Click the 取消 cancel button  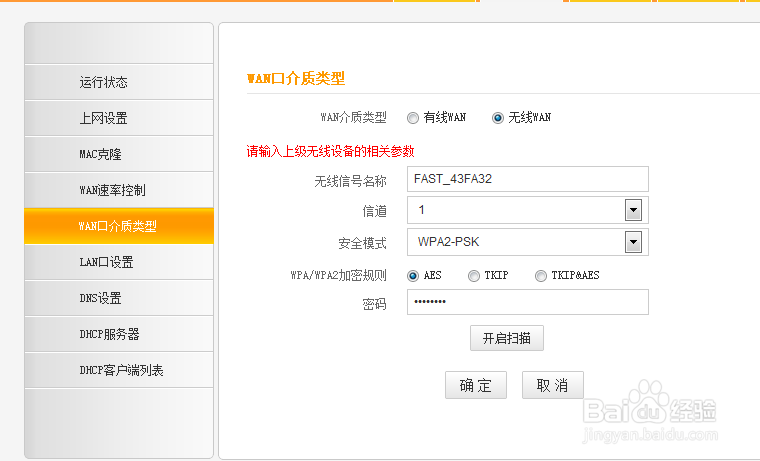pyautogui.click(x=553, y=385)
